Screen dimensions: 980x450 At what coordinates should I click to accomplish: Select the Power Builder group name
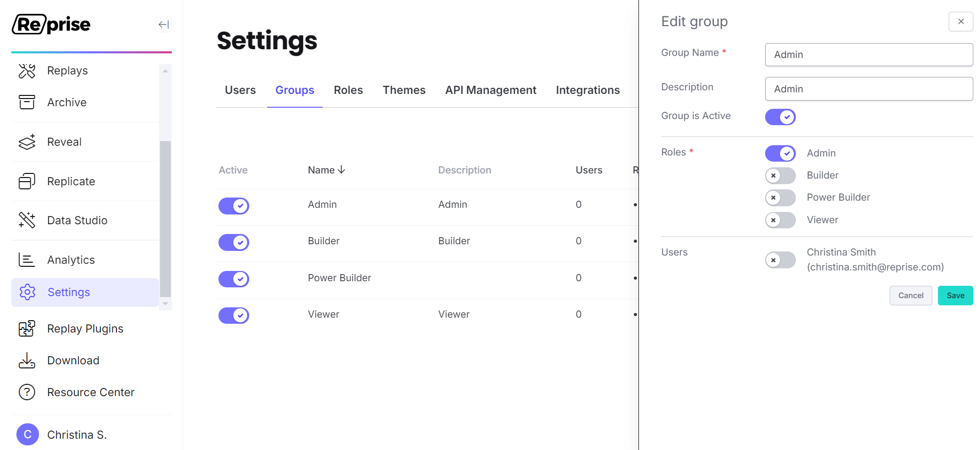[339, 278]
